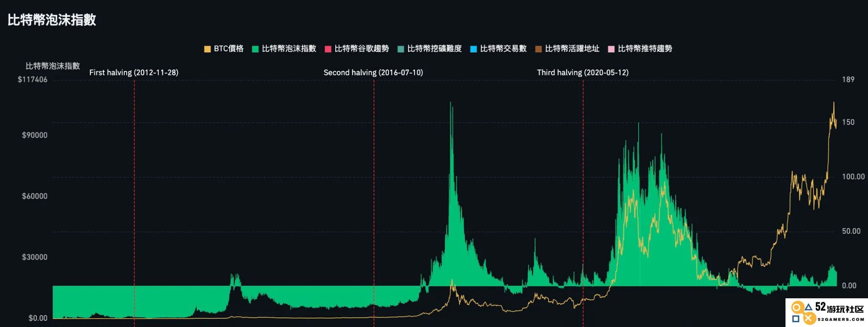Click the Third halving (2020-05-12) label

tap(583, 73)
